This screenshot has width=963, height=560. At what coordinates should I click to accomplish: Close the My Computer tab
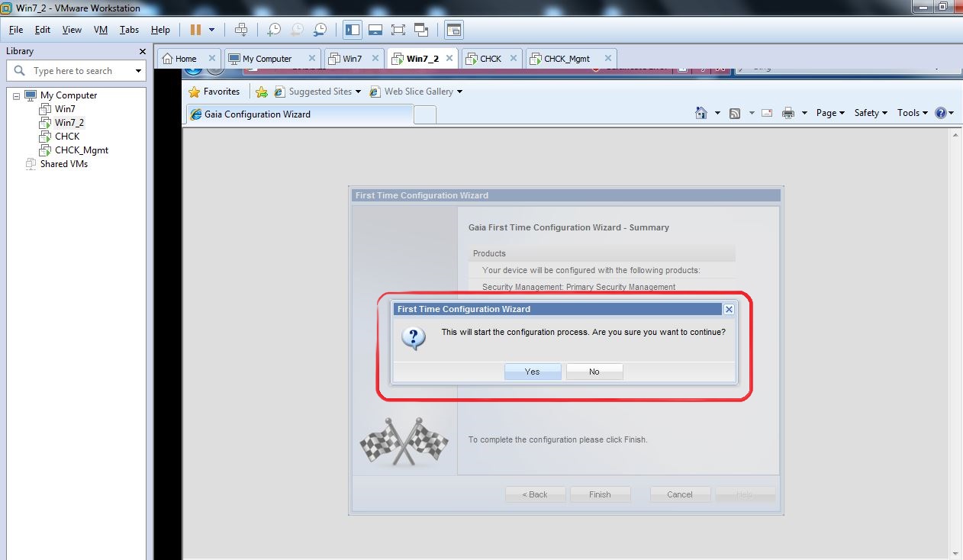click(311, 58)
